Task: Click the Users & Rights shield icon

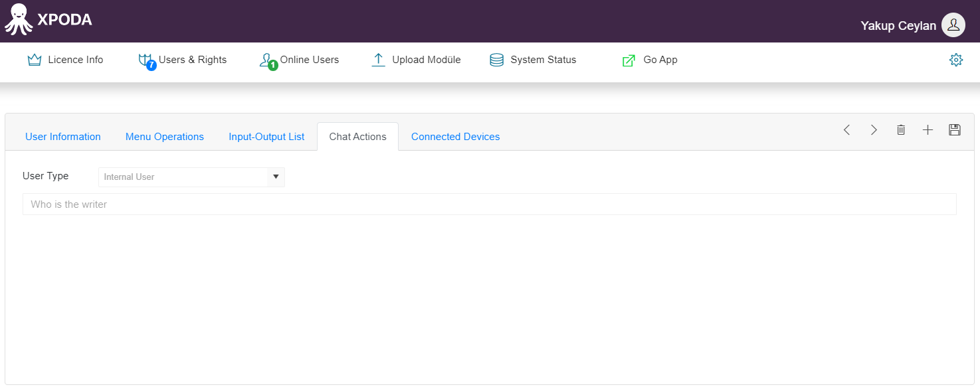Action: pos(145,60)
